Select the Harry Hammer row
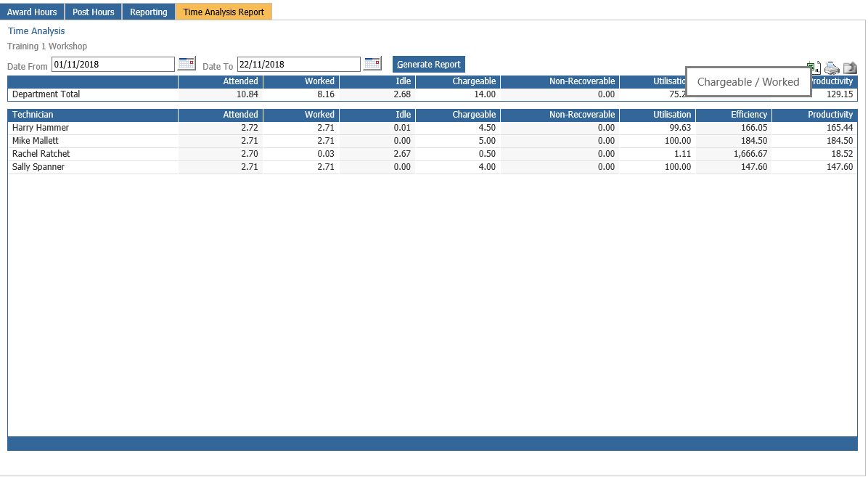This screenshot has height=477, width=868. coord(433,128)
